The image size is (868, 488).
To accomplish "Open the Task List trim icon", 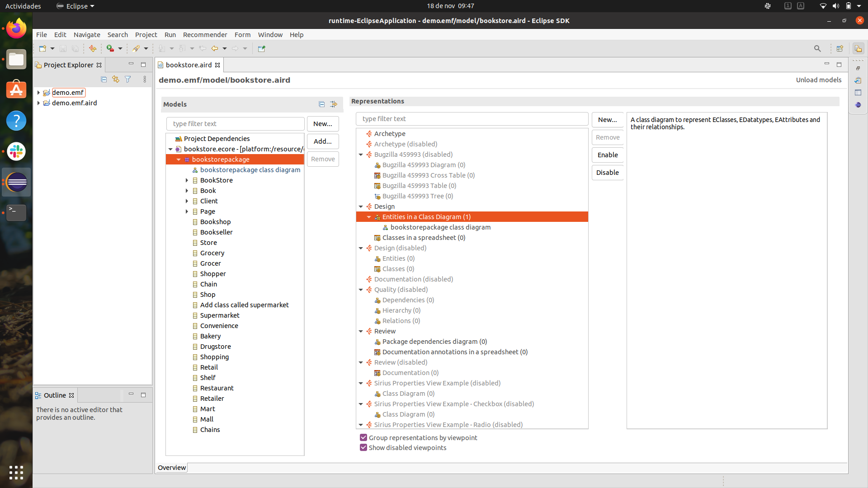I will pyautogui.click(x=858, y=80).
